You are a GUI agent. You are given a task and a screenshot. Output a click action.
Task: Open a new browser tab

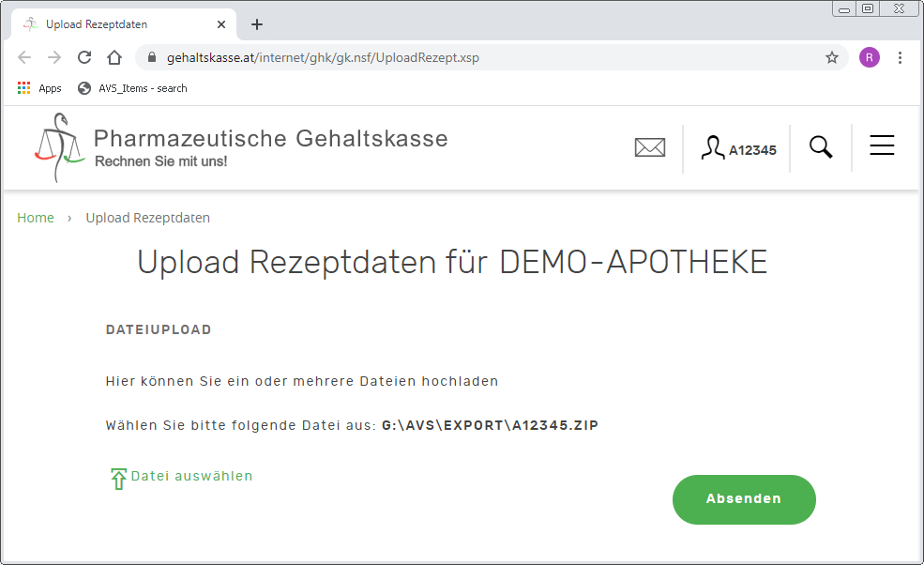tap(257, 24)
